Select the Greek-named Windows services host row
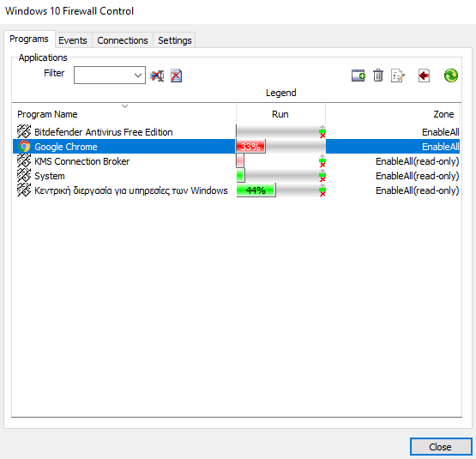 point(236,190)
